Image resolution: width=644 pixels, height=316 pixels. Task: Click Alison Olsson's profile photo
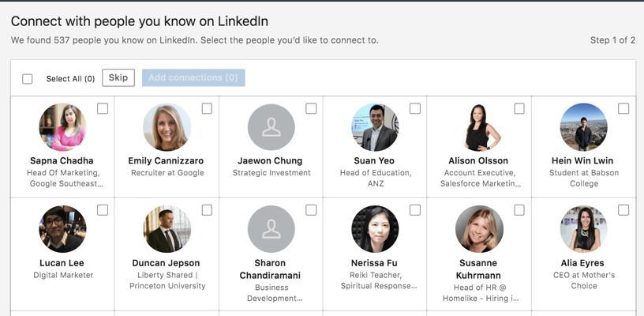pyautogui.click(x=479, y=127)
